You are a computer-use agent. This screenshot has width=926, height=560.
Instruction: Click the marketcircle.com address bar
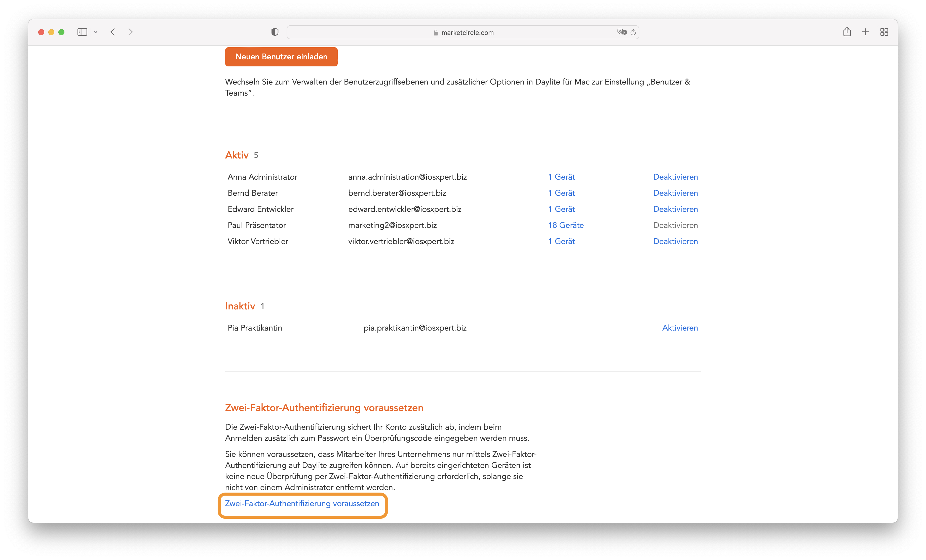[x=463, y=32]
